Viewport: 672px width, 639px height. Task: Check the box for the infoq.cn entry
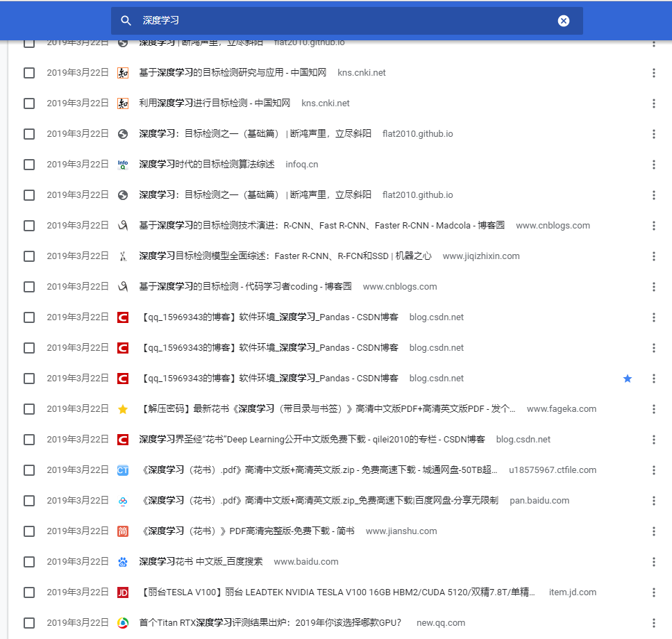pos(28,164)
